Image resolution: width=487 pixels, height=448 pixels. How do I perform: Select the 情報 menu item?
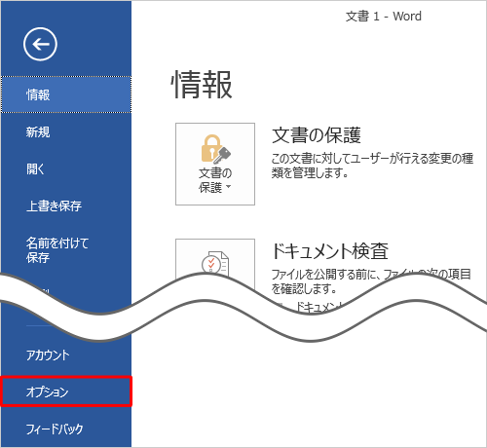66,94
